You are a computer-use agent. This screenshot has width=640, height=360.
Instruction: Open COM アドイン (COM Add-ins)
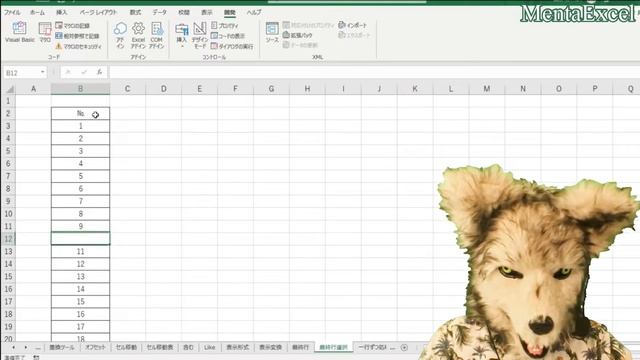[x=157, y=35]
